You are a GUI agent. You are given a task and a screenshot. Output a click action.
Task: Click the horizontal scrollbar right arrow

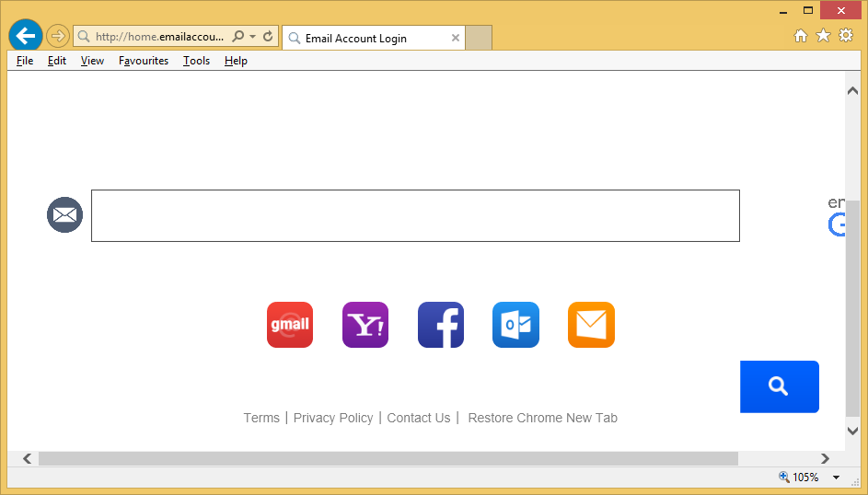825,458
